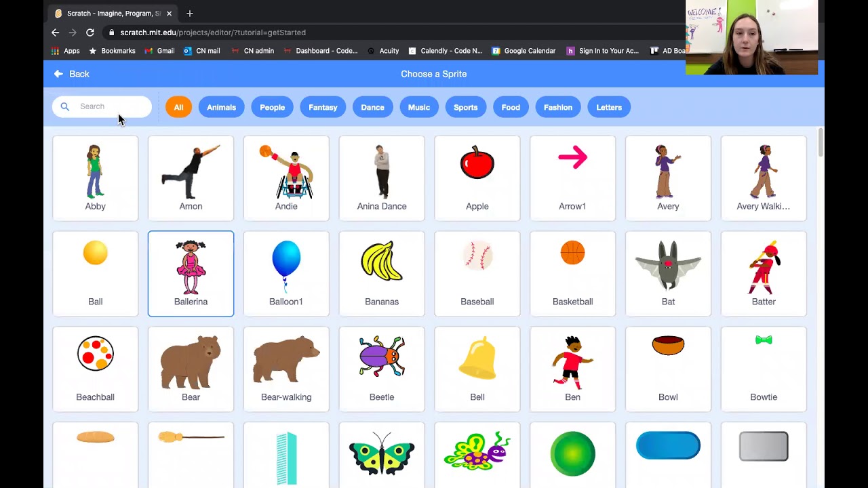
Task: Select the All category filter
Action: [178, 107]
